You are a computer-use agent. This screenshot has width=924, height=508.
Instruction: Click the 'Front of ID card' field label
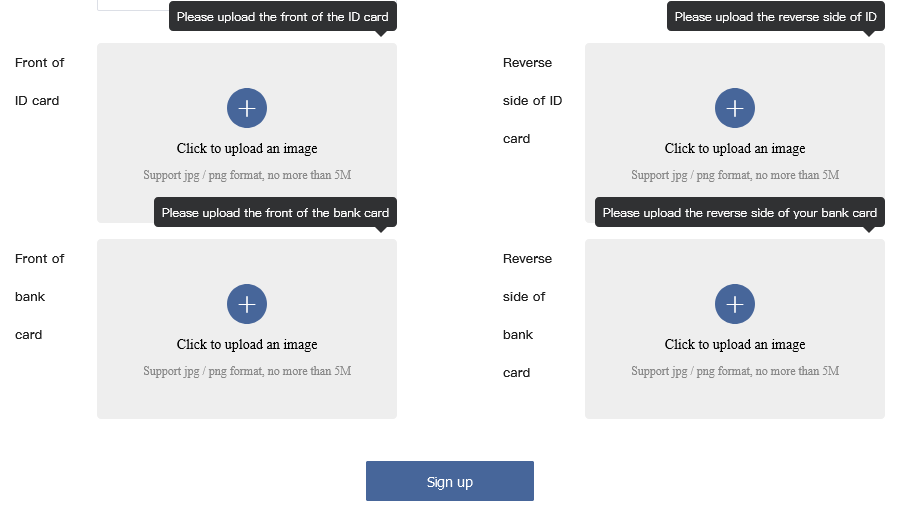tap(39, 81)
